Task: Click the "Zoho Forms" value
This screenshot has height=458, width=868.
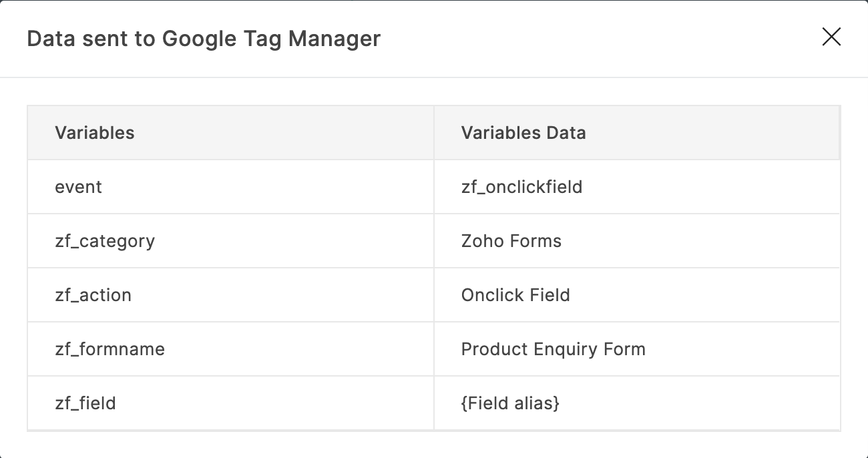Action: [511, 241]
